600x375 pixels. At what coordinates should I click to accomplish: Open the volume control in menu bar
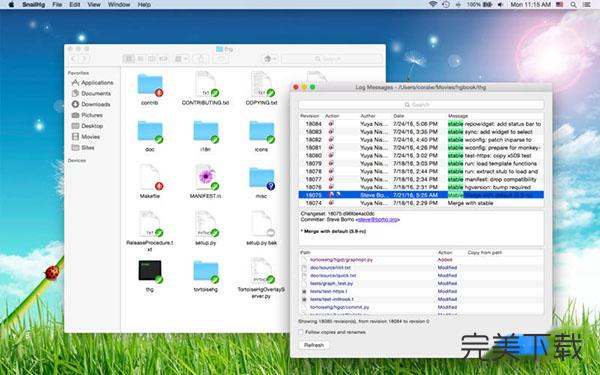[x=501, y=5]
